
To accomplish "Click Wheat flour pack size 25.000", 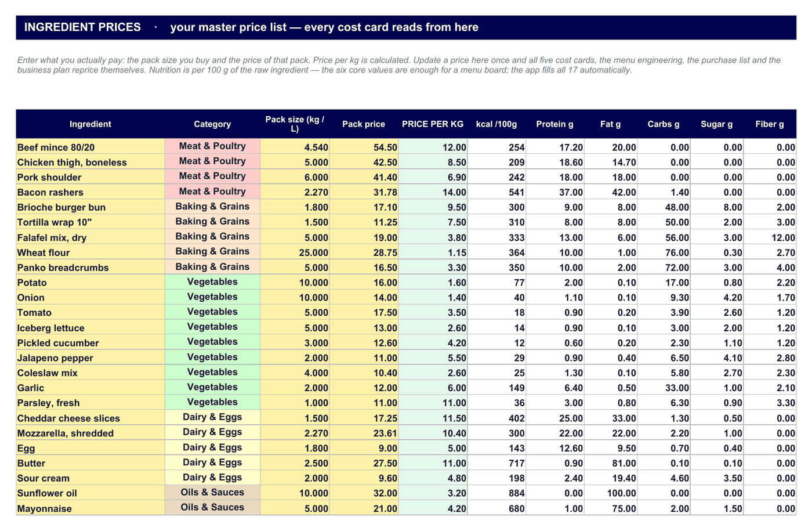I will coord(295,253).
